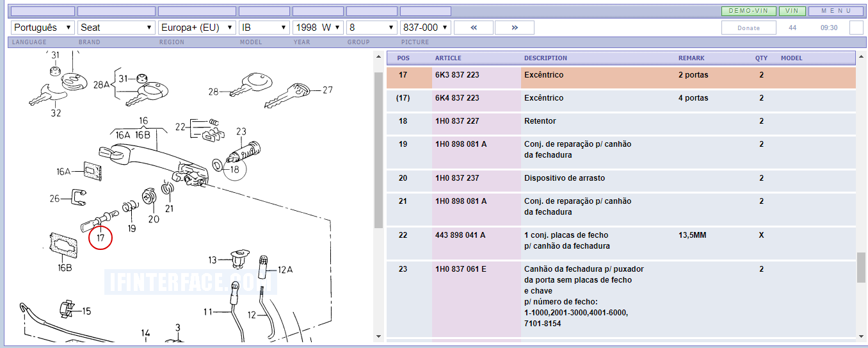Click the Dispositivo de arrasto description

[x=565, y=178]
